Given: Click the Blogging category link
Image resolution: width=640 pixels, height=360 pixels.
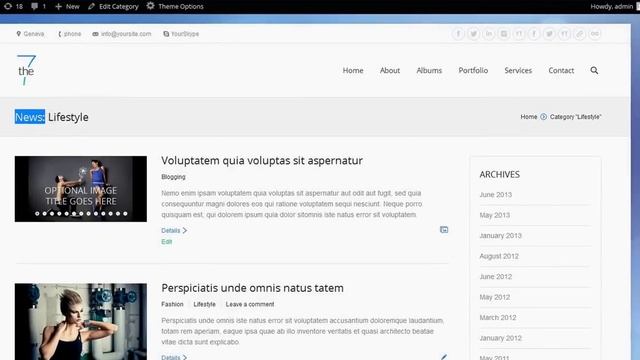Looking at the screenshot, I should click(x=173, y=177).
